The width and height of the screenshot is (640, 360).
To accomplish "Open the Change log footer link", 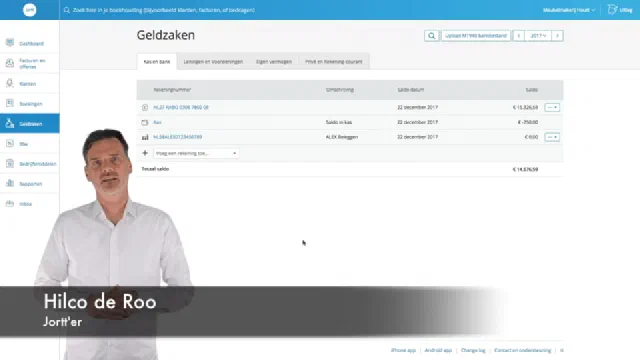I will point(473,350).
